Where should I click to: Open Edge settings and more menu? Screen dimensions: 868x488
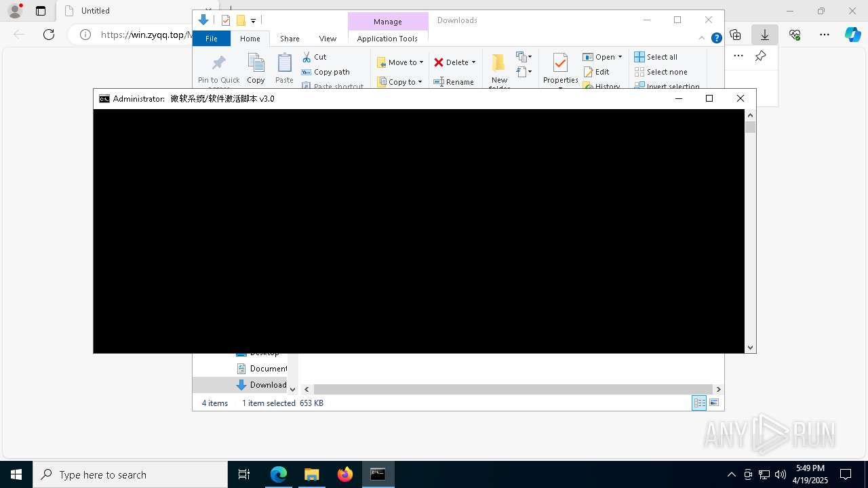click(824, 35)
